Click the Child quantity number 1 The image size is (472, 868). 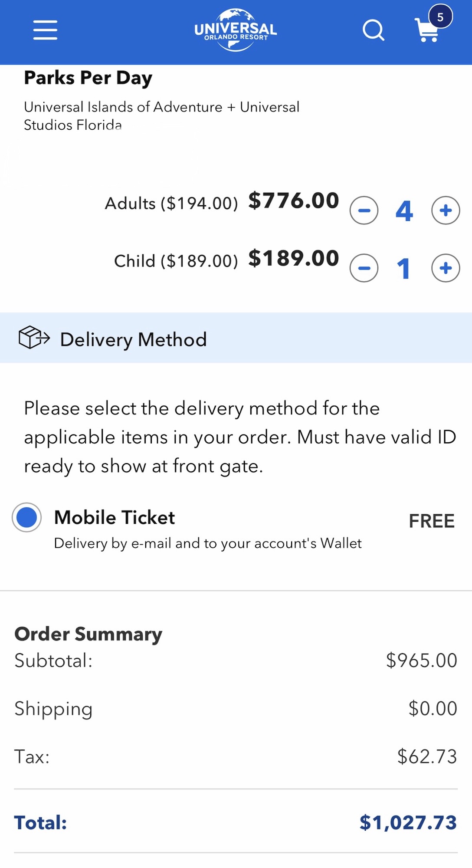404,269
